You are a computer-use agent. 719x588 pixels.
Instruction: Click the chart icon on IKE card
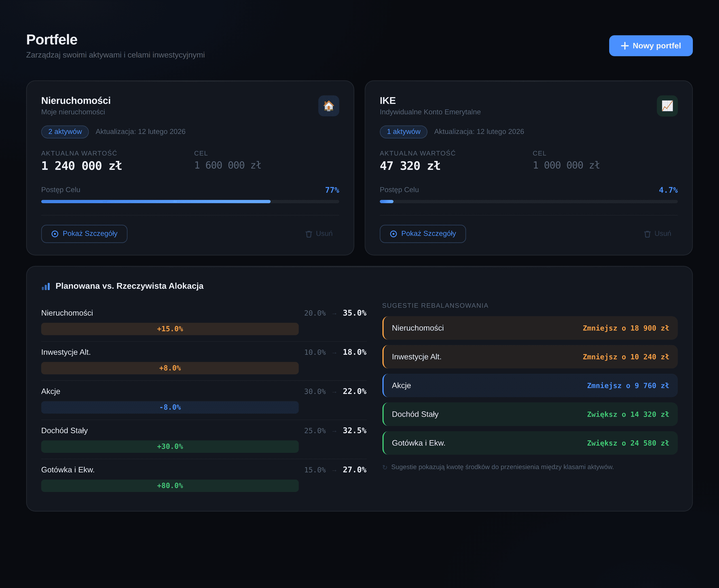tap(667, 106)
